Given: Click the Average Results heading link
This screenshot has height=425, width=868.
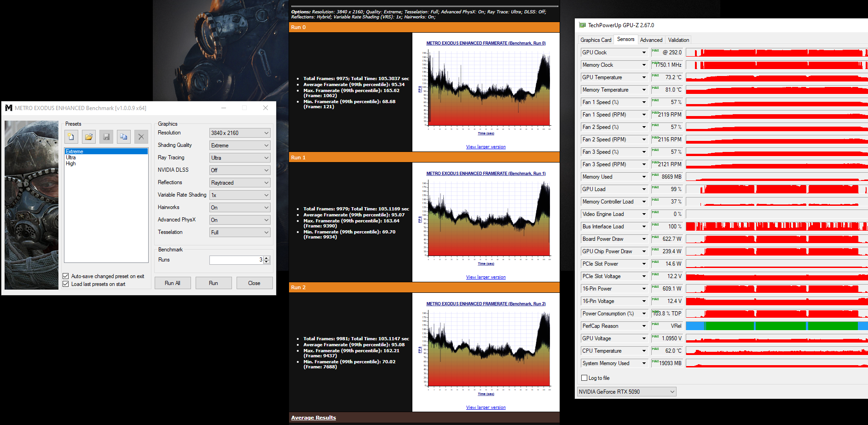Looking at the screenshot, I should click(x=313, y=418).
